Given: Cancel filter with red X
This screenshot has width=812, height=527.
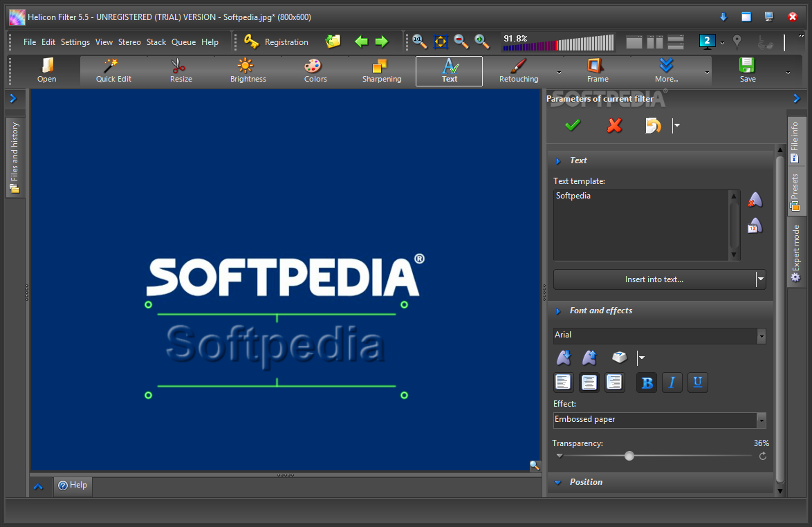Looking at the screenshot, I should pos(614,125).
